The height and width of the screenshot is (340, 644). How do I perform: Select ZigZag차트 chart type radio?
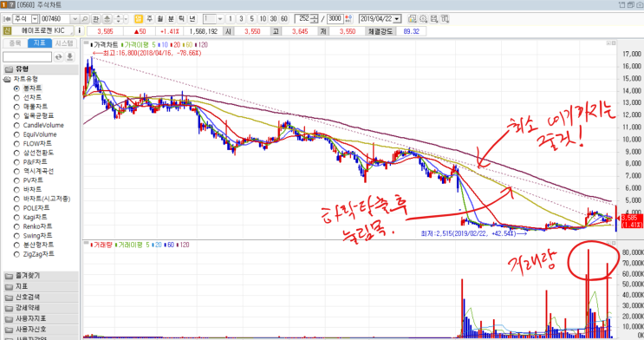(16, 254)
